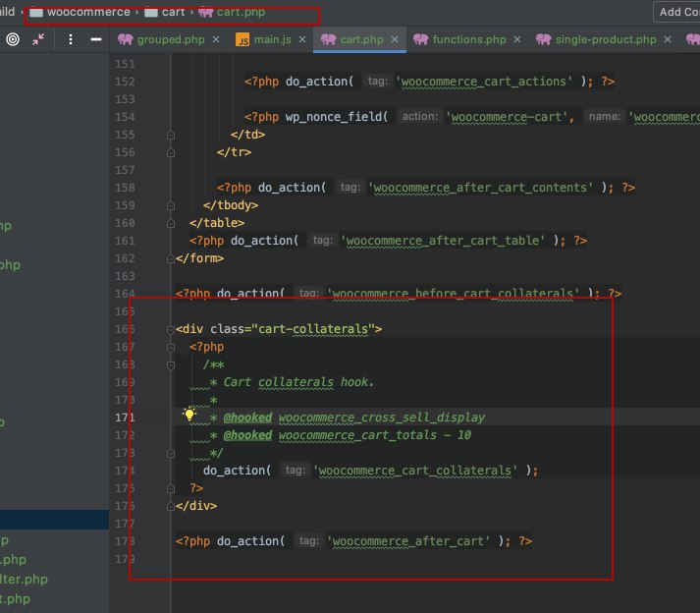Screen dimensions: 700x613
Task: Click 'woocommerce_cart_actions' string
Action: point(484,82)
